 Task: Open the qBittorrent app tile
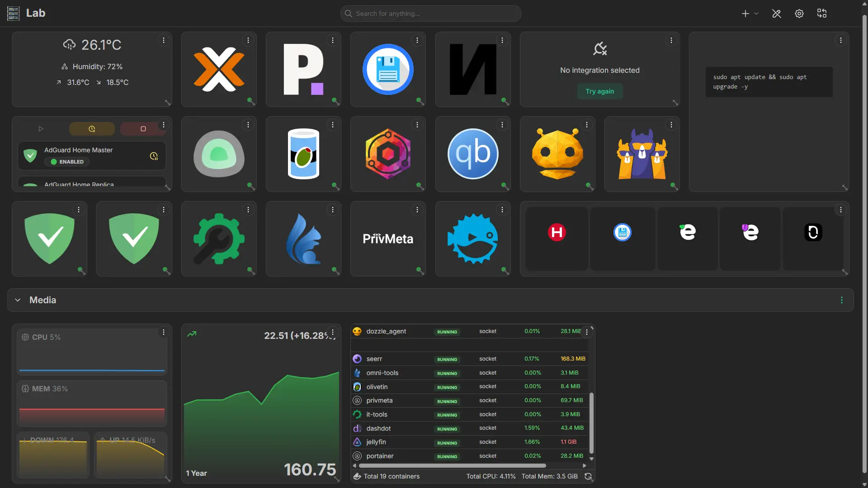pyautogui.click(x=473, y=154)
